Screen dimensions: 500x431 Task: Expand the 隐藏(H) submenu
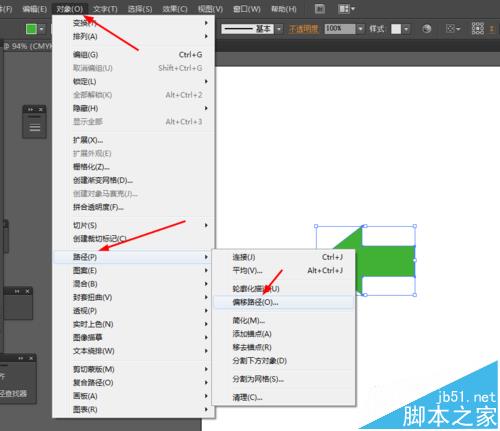133,108
